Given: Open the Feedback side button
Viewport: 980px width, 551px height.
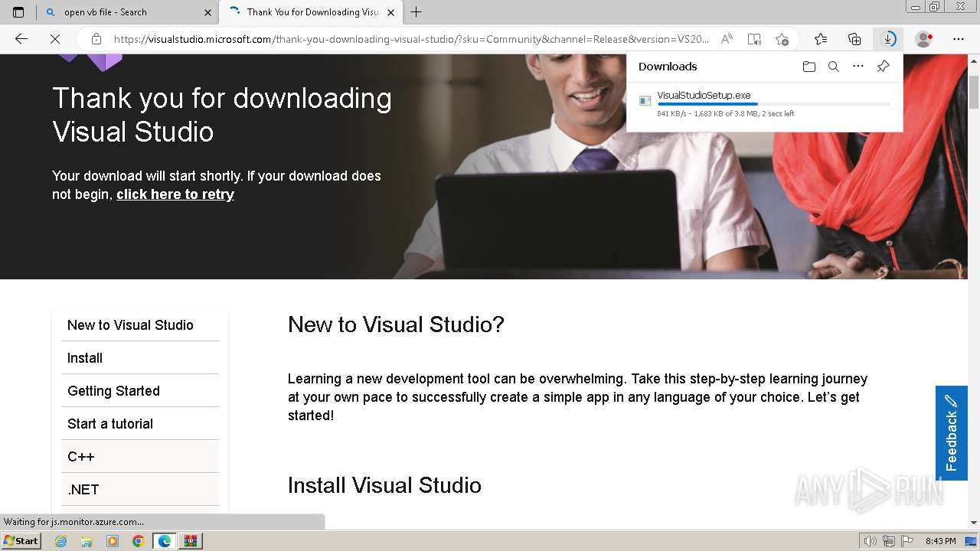Looking at the screenshot, I should (x=952, y=432).
